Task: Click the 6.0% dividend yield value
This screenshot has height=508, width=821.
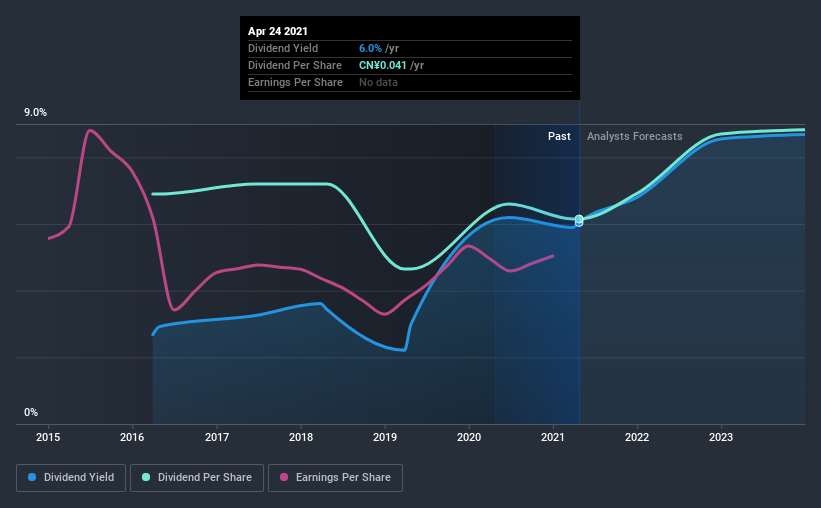Action: pyautogui.click(x=370, y=48)
